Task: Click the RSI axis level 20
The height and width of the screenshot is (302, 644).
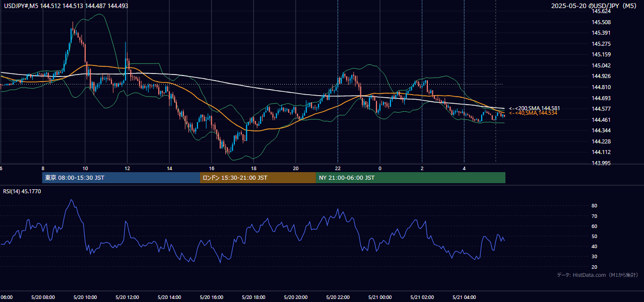Action: click(x=595, y=267)
